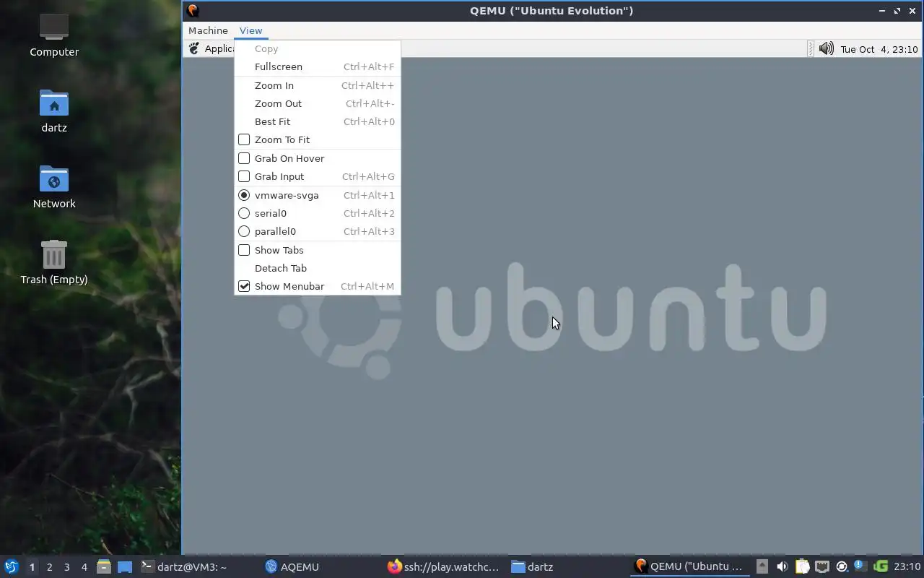Image resolution: width=924 pixels, height=578 pixels.
Task: Open the Machine menu in QEMU
Action: [x=208, y=30]
